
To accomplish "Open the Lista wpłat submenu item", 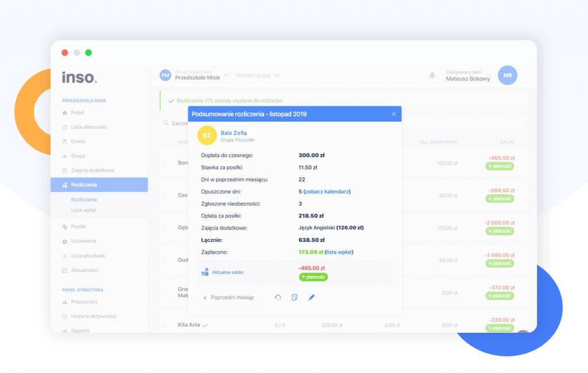I will (84, 210).
